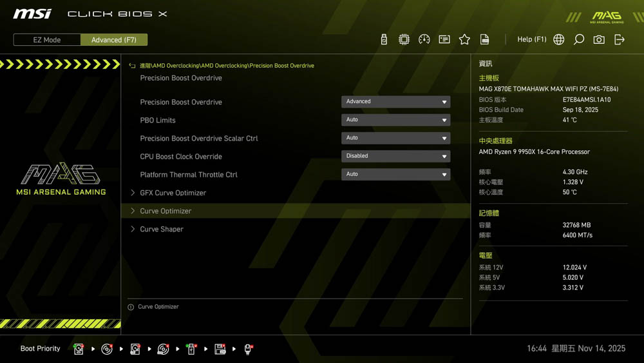The width and height of the screenshot is (644, 363).
Task: Click the exit door icon
Action: pyautogui.click(x=620, y=39)
